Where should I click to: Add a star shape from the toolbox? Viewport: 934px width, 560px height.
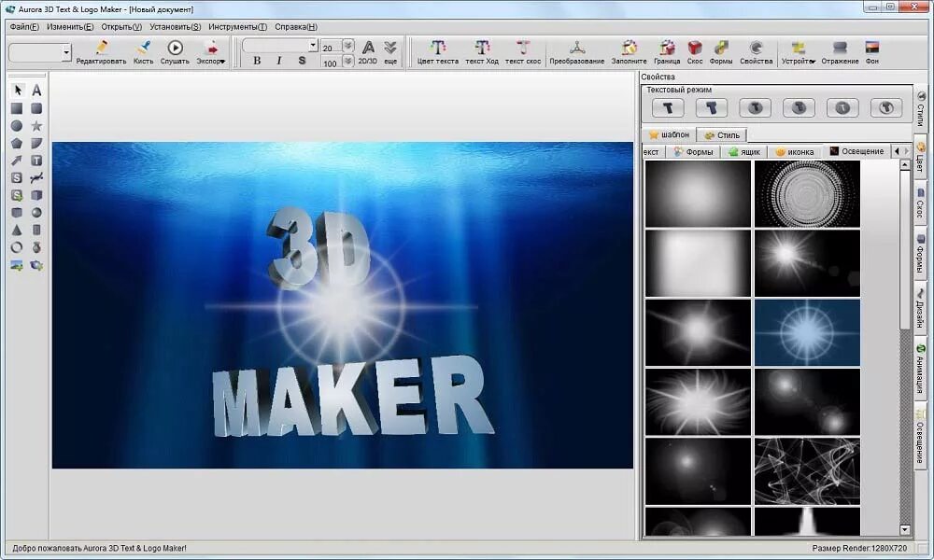point(36,126)
